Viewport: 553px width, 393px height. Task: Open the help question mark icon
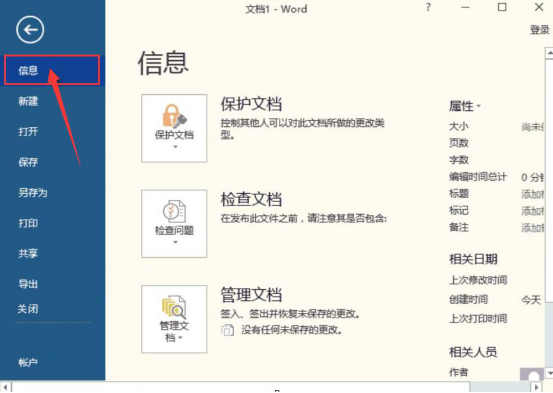(428, 7)
